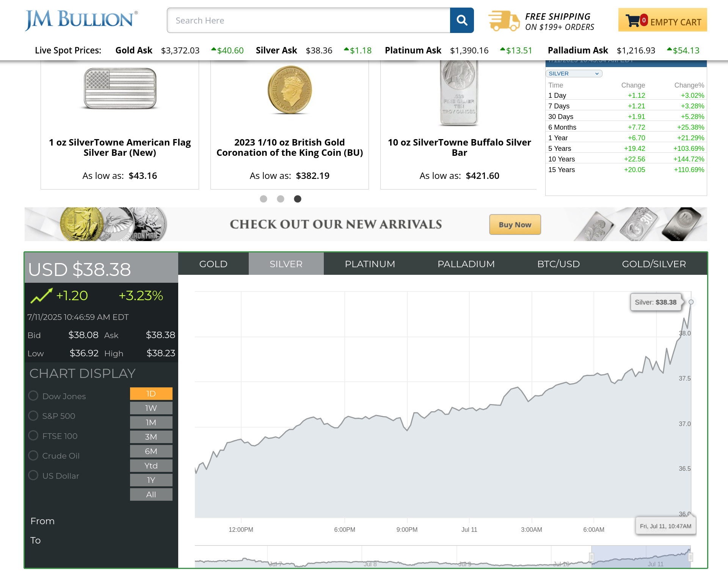728x586 pixels.
Task: Set chart range to 1M
Action: [x=151, y=422]
